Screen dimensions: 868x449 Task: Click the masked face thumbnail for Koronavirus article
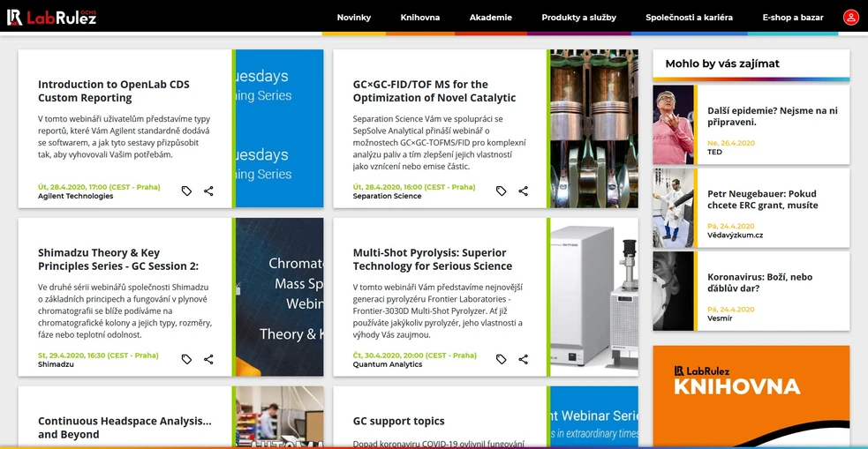673,291
